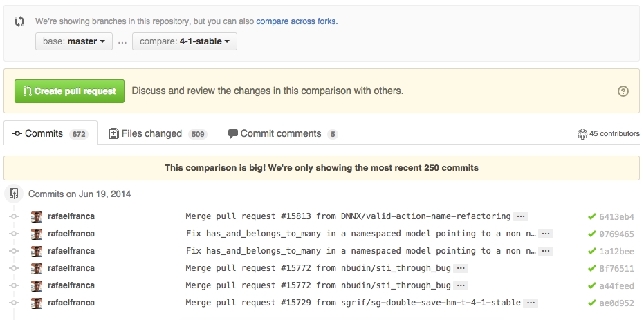Click green checkmark status for commit ae0d952
644x320 pixels.
click(x=591, y=303)
